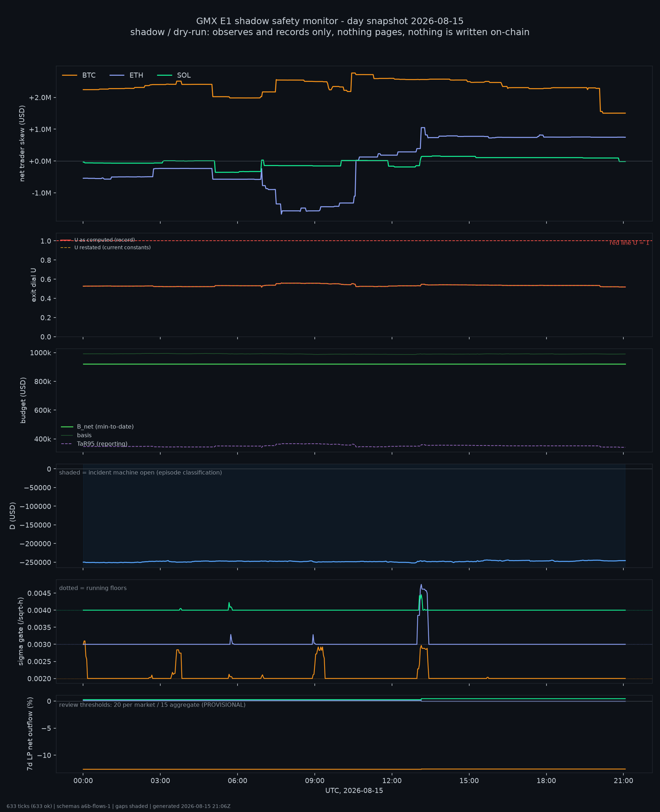Click the '21:00' time tick label
This screenshot has width=660, height=812.
(x=623, y=781)
